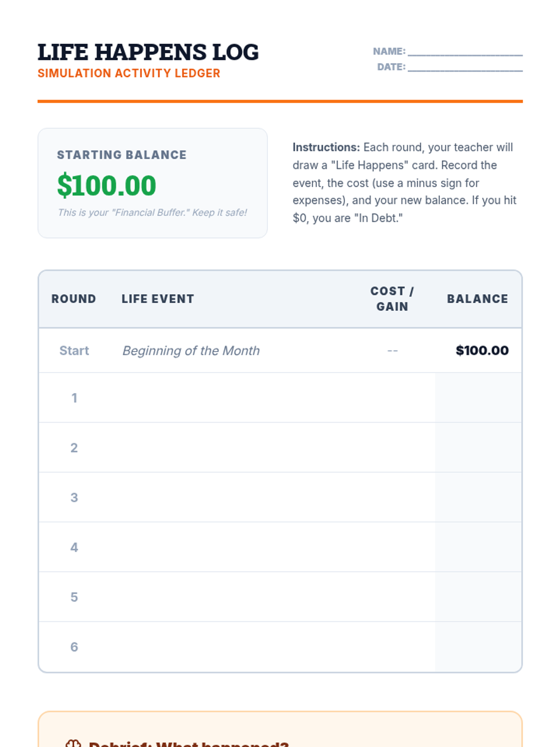The height and width of the screenshot is (747, 560).
Task: Select the Life Happens Log title
Action: point(148,52)
